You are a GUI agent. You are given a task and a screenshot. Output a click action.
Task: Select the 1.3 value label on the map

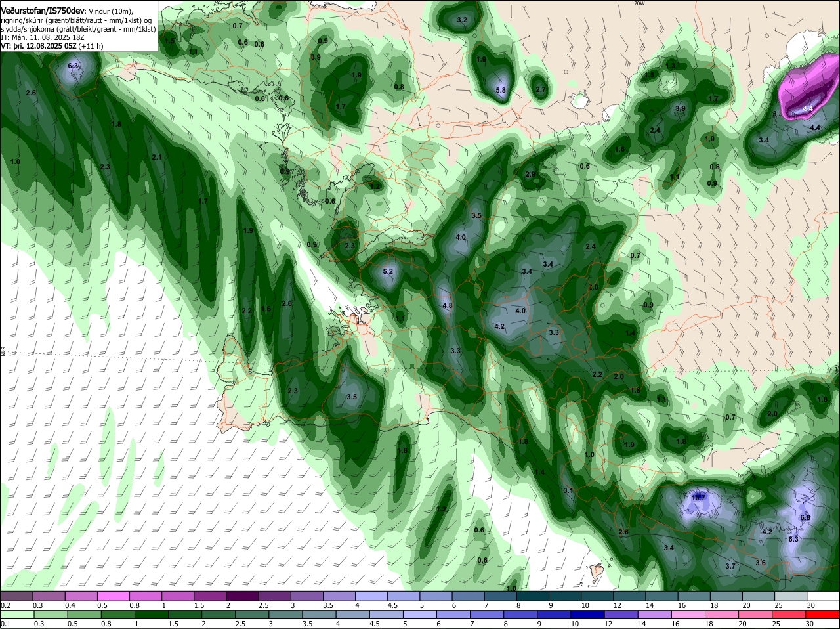670,66
